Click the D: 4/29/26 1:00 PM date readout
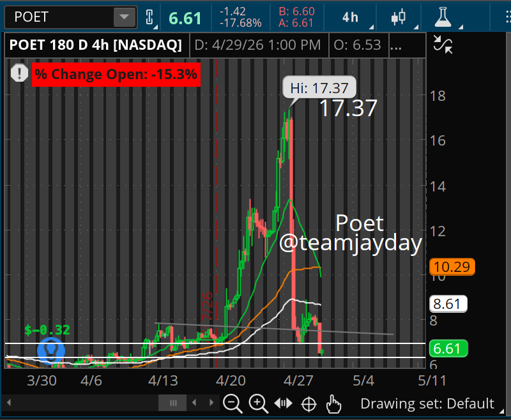511x420 pixels. 257,45
